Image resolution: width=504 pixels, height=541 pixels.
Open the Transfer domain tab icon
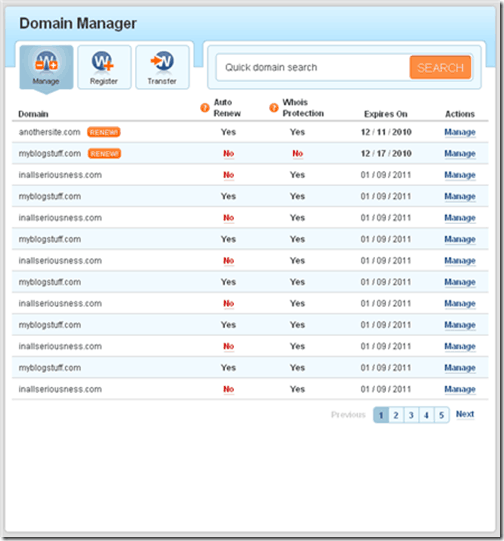[162, 67]
